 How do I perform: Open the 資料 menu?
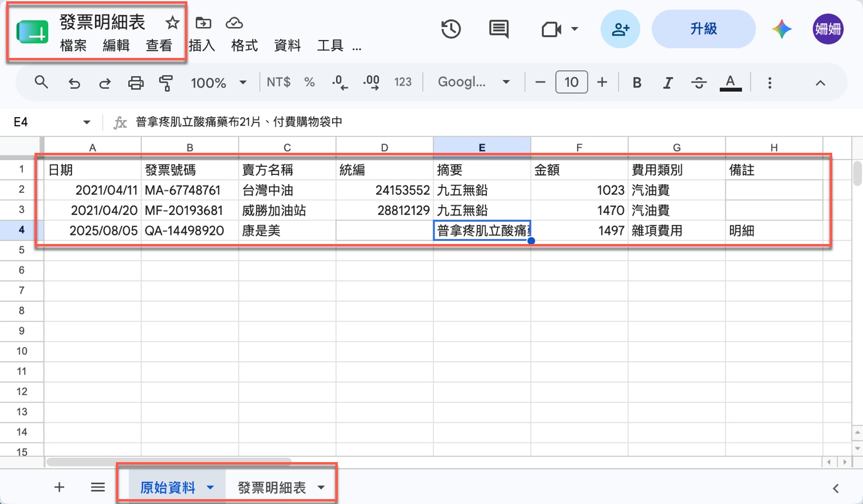tap(287, 46)
